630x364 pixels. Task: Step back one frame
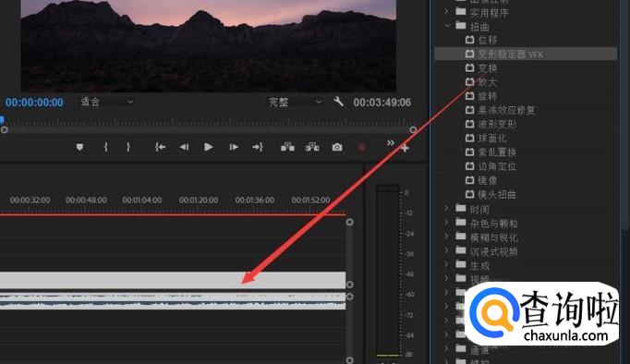tap(184, 148)
